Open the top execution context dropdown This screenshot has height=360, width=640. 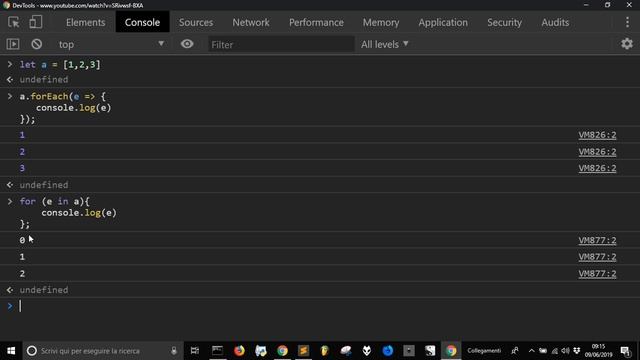point(111,44)
